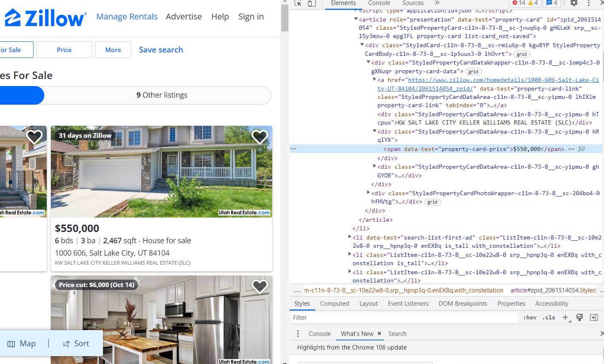Select the 9 Other listings tab
This screenshot has height=364, width=604.
coord(162,95)
